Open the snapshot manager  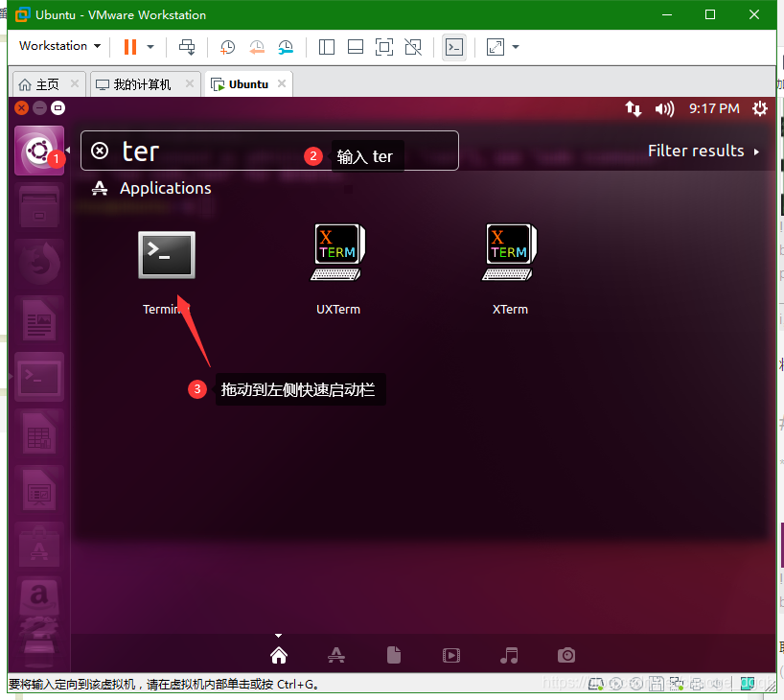click(286, 47)
